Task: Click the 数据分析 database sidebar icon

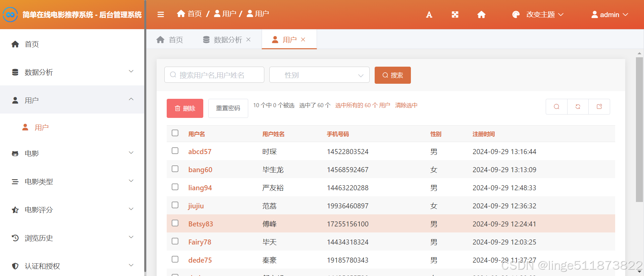Action: pyautogui.click(x=15, y=72)
